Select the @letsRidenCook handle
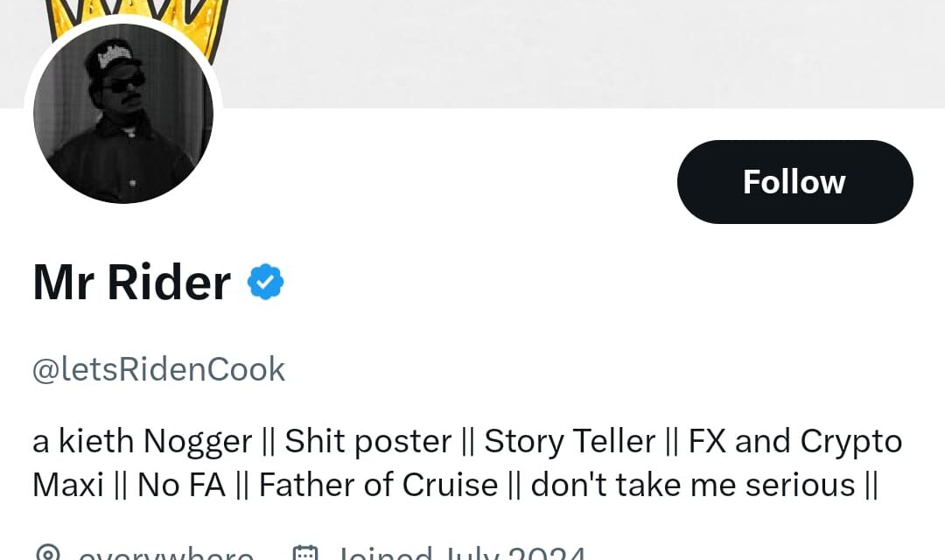Image resolution: width=945 pixels, height=560 pixels. (158, 369)
